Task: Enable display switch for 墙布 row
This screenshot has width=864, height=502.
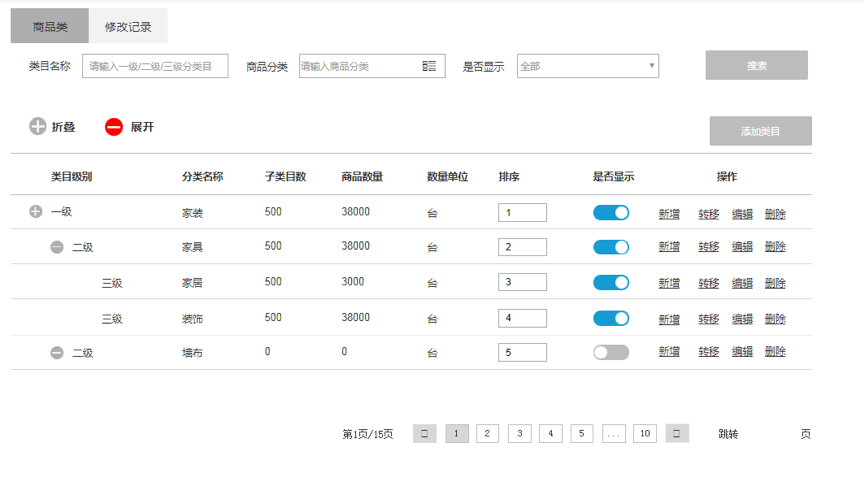Action: [611, 352]
